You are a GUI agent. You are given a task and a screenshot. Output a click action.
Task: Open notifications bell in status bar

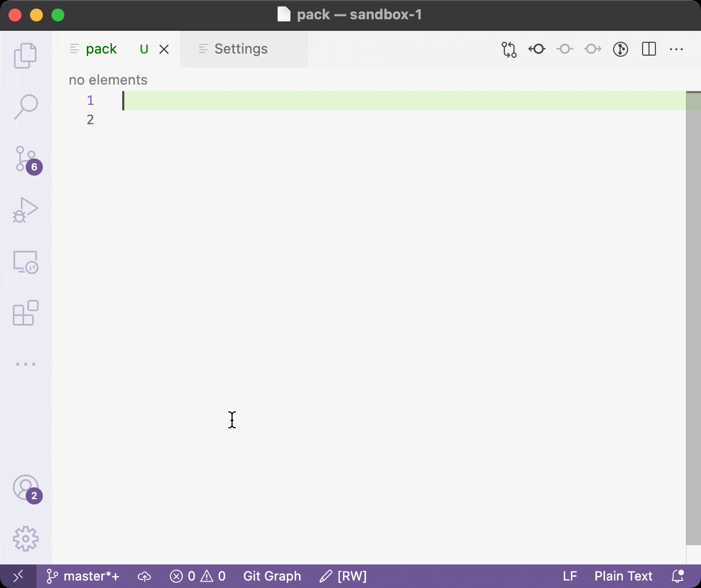coord(677,576)
